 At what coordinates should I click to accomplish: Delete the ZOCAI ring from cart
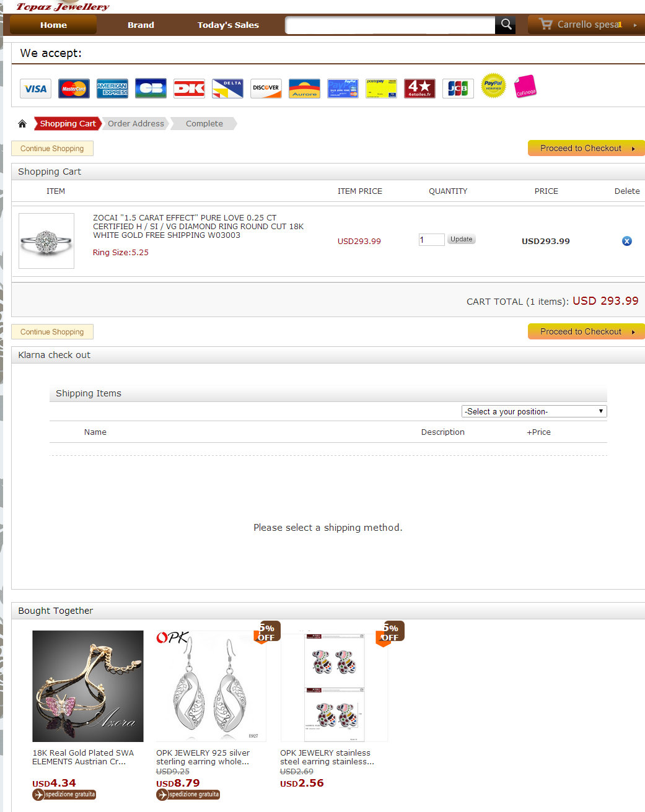[x=627, y=241]
